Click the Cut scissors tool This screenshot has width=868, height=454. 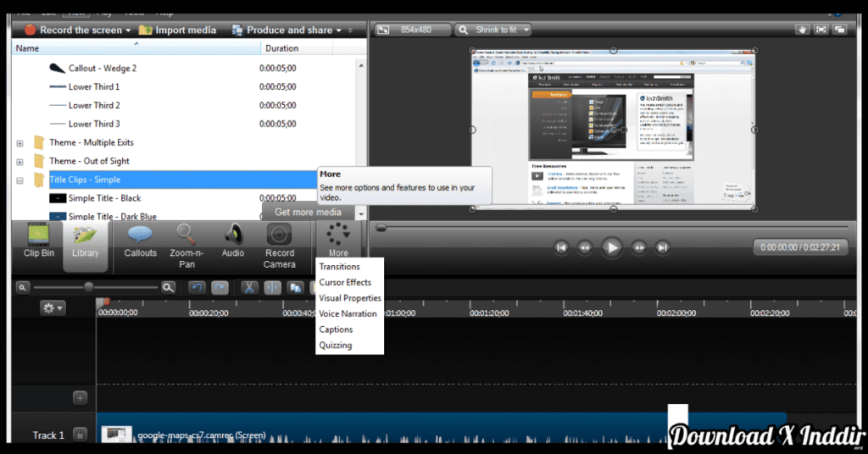(x=249, y=287)
